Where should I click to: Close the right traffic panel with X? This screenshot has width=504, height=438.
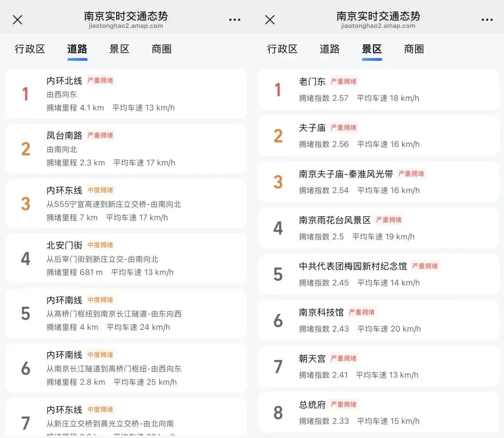(x=270, y=20)
